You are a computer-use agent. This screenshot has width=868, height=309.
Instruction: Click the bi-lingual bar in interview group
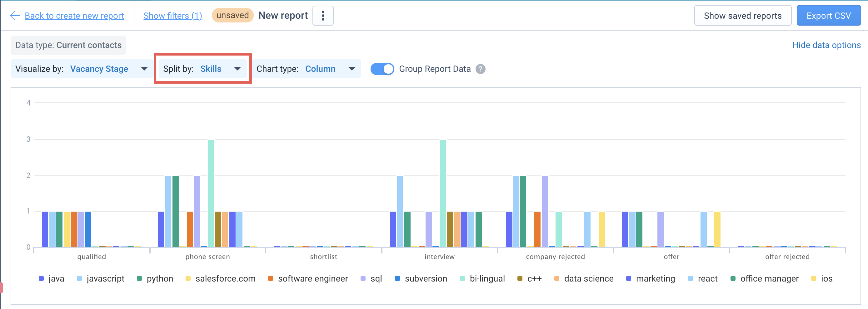click(443, 194)
